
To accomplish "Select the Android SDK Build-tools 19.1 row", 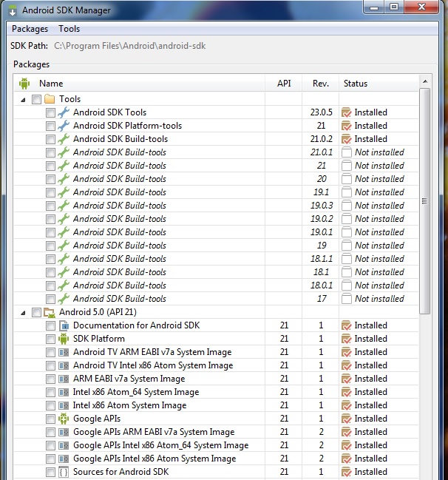I will (x=119, y=192).
